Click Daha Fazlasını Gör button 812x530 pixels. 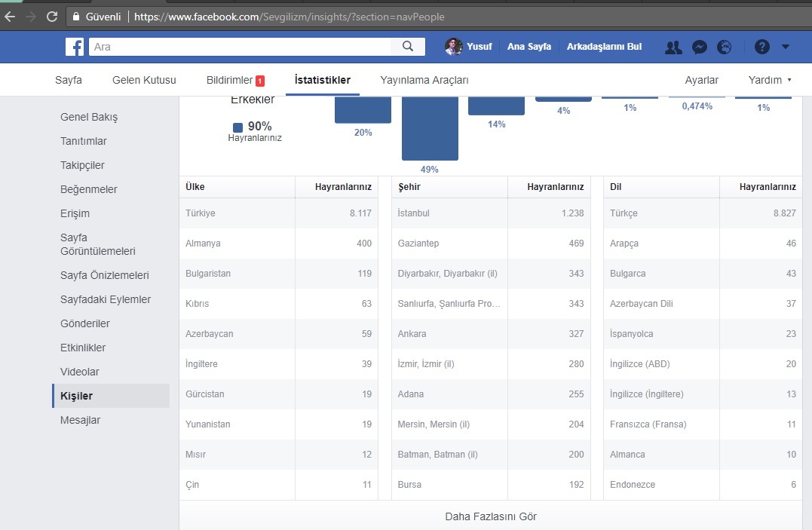(490, 516)
